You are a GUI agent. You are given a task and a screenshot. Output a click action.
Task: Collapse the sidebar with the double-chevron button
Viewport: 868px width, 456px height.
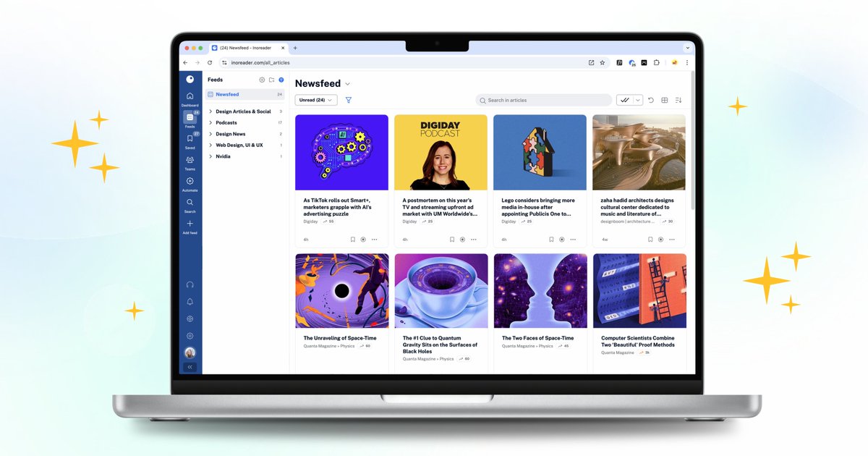(190, 367)
